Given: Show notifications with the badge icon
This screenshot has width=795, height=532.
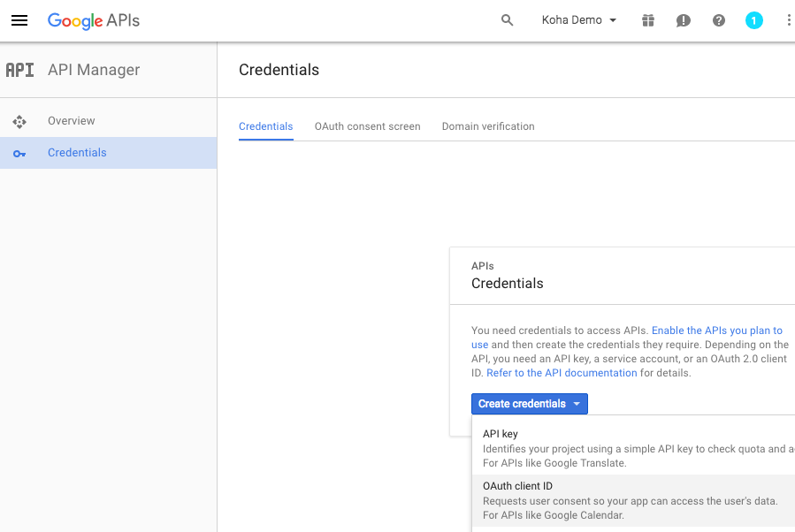Looking at the screenshot, I should pos(753,20).
